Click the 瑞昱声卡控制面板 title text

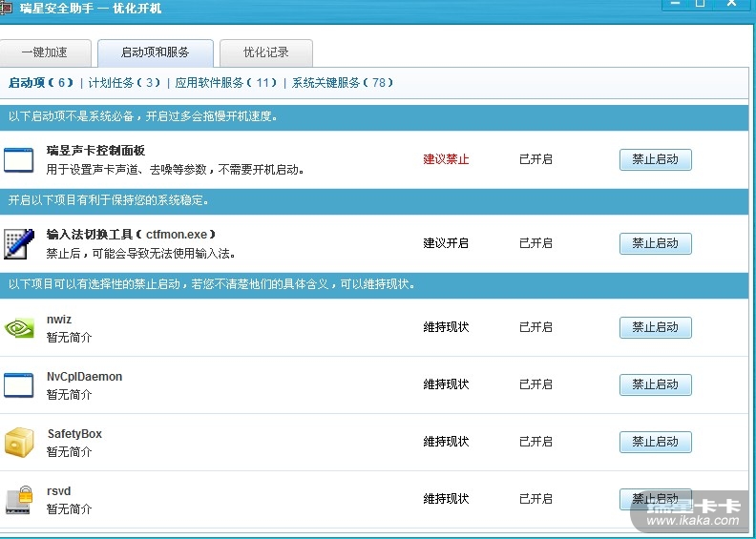click(96, 151)
